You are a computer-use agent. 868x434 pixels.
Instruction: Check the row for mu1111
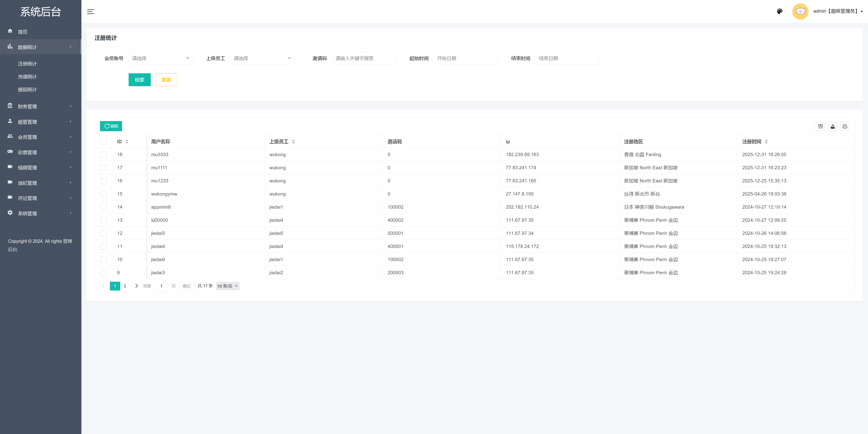104,168
